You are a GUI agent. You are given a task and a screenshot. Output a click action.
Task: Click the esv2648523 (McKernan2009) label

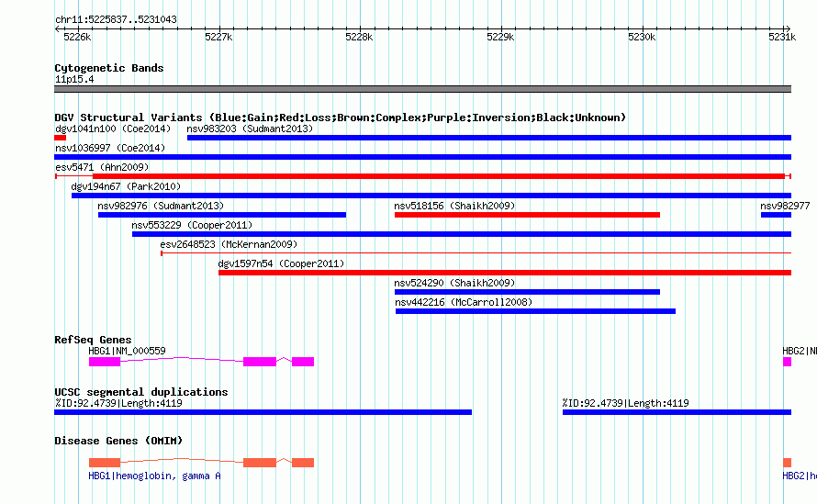point(229,244)
